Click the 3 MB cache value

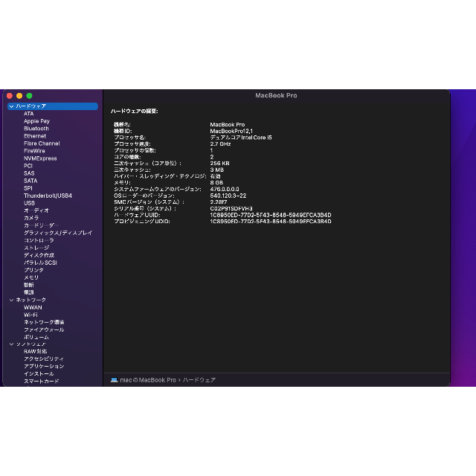coord(216,170)
